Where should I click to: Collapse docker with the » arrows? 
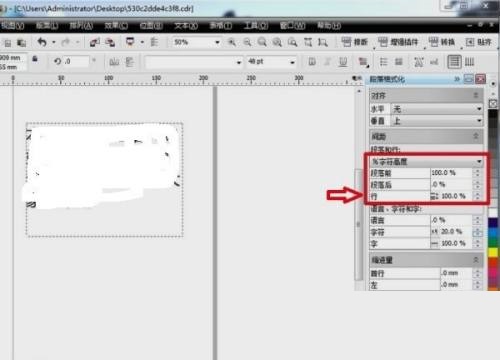point(457,79)
